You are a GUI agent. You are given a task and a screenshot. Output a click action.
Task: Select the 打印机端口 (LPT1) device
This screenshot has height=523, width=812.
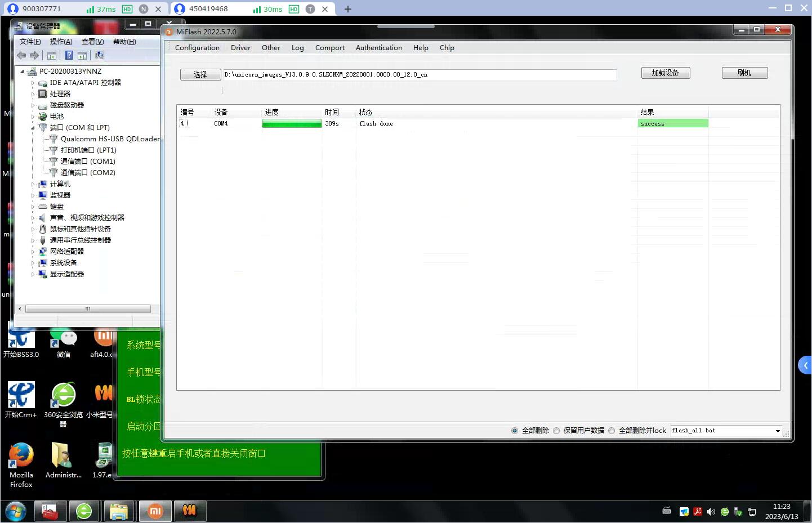[x=88, y=150]
